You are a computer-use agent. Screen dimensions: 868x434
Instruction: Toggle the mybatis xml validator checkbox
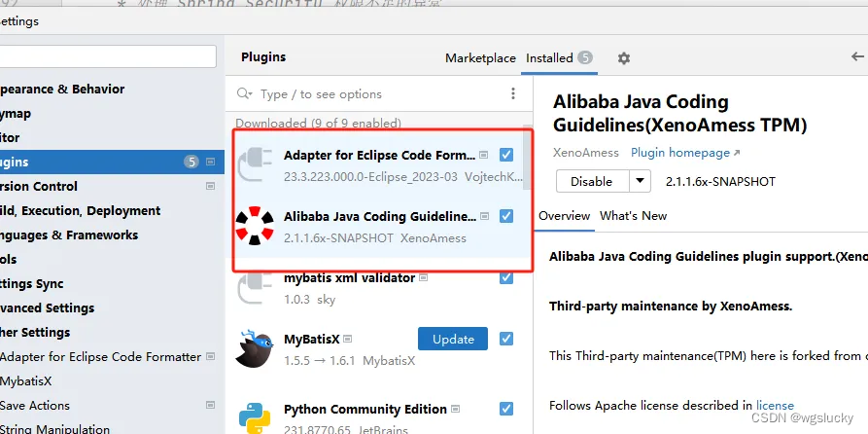pos(506,277)
